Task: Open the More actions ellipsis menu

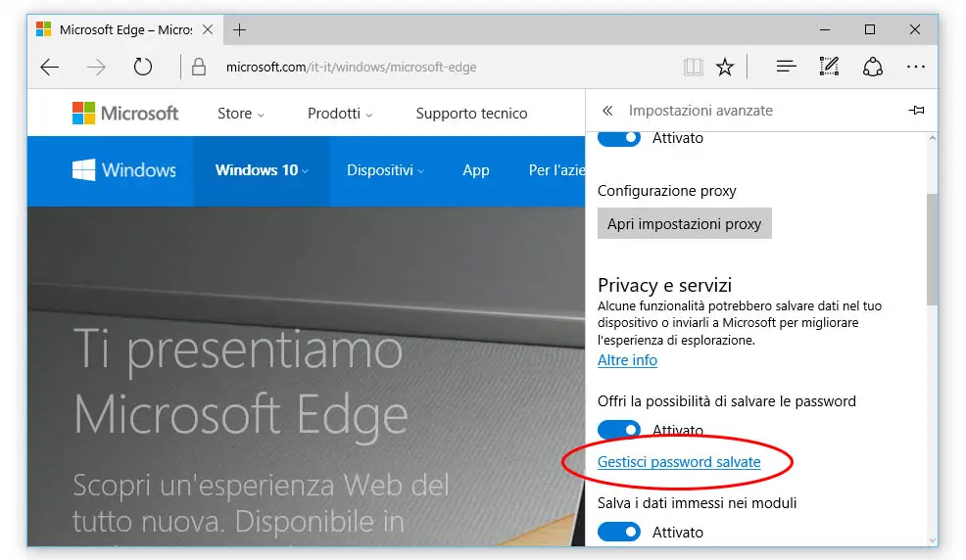Action: [x=916, y=68]
